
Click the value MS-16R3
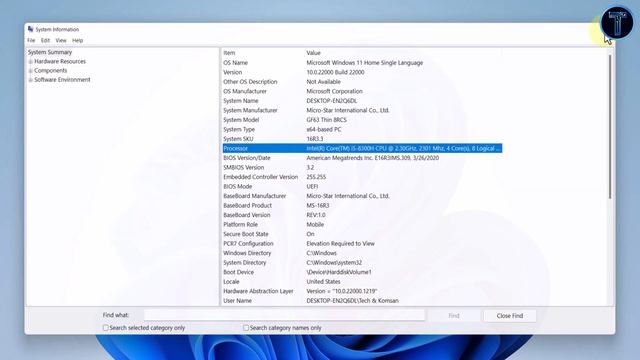coord(318,206)
